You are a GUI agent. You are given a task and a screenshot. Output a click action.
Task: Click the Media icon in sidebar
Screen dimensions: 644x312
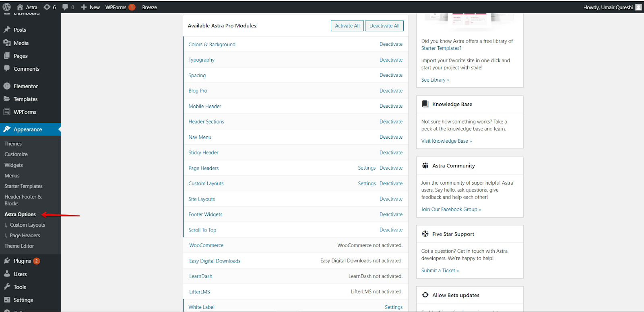coord(7,43)
